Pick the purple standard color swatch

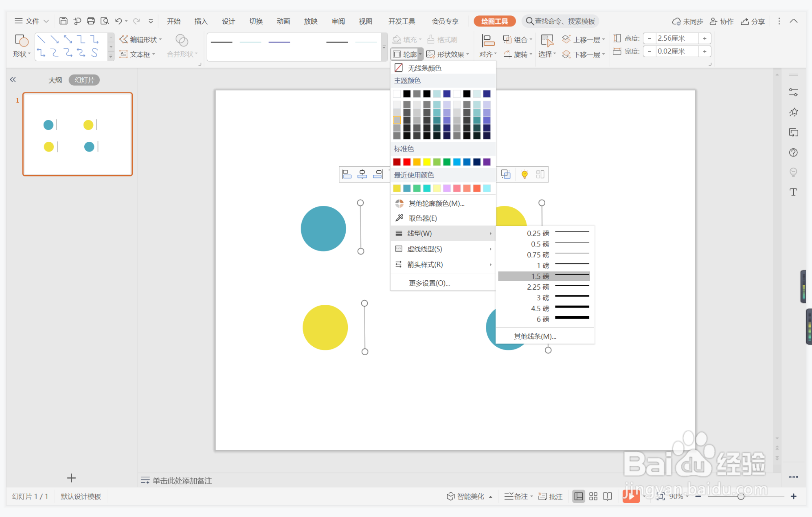487,162
